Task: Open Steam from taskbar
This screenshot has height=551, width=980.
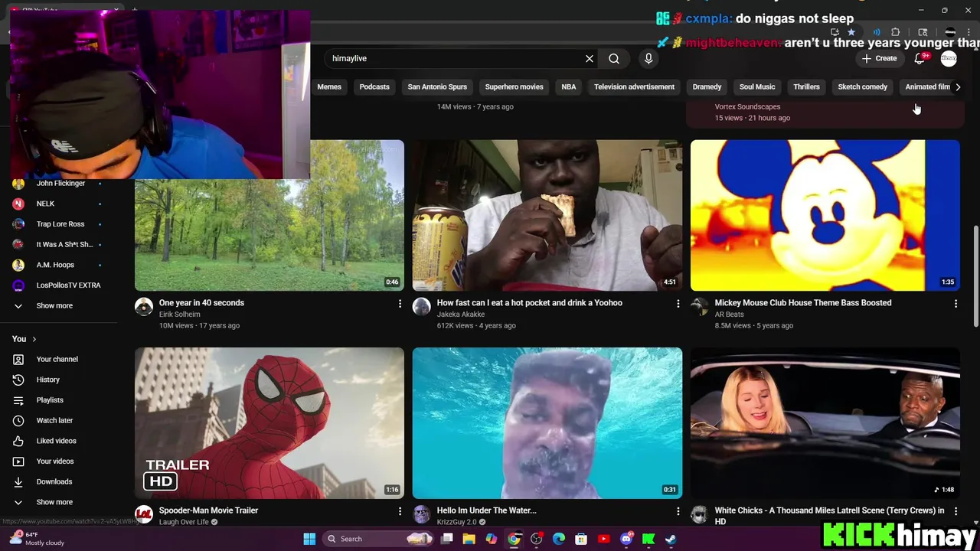Action: pos(671,539)
